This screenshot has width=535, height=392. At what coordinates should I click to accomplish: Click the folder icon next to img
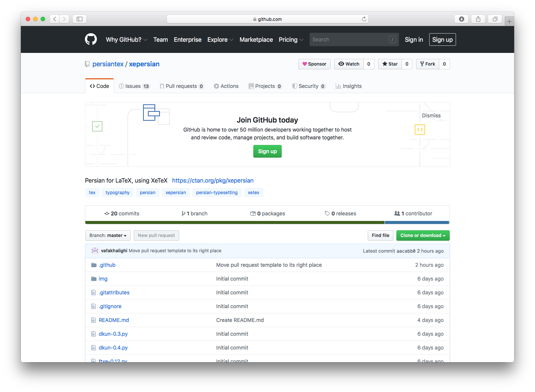(x=94, y=279)
